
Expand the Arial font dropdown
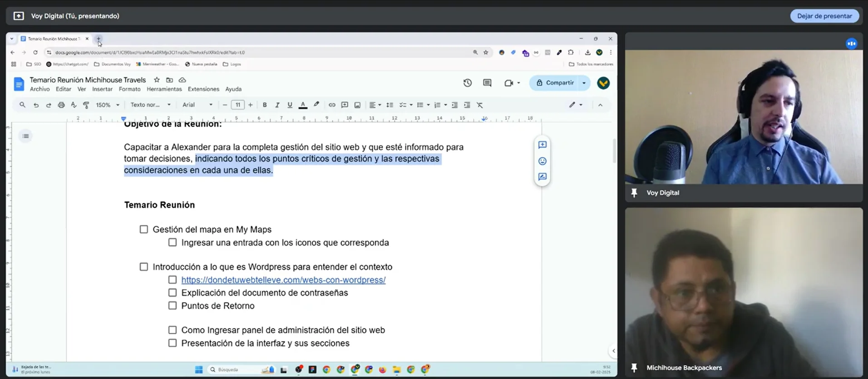pos(197,105)
